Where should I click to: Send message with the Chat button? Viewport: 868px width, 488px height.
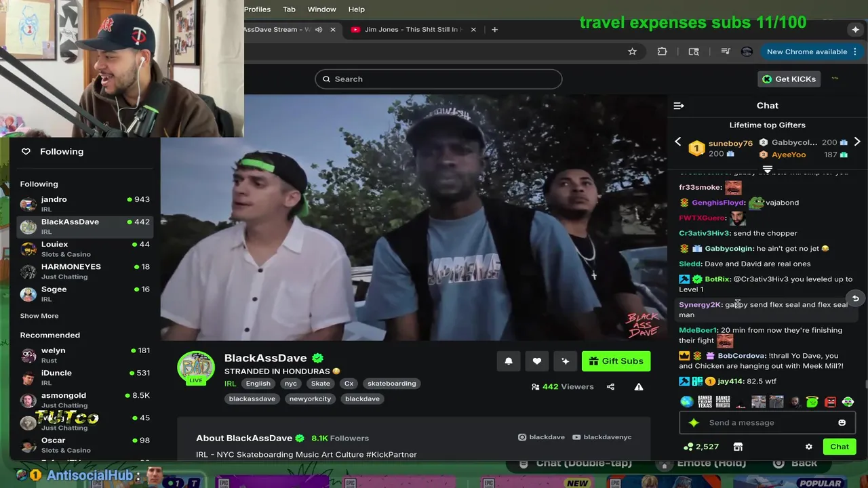coord(840,447)
